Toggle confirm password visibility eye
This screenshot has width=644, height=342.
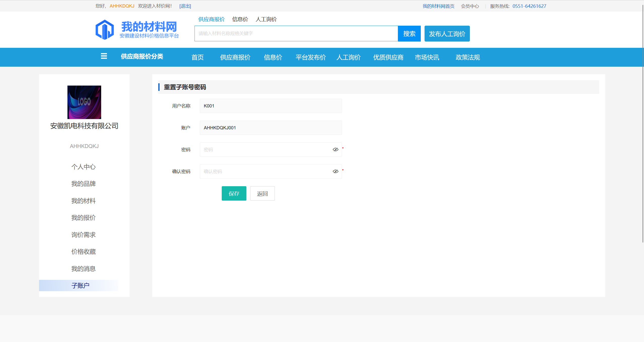tap(335, 171)
